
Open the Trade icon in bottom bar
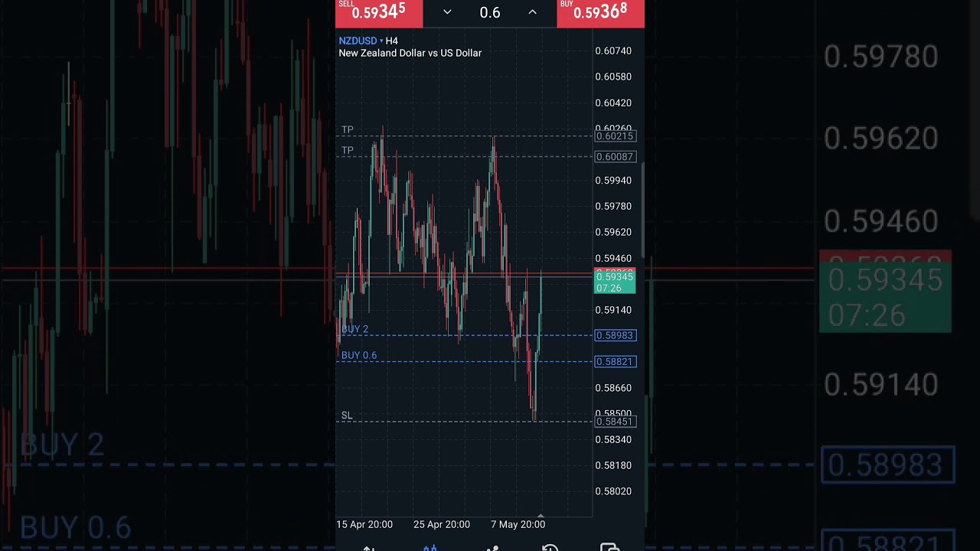[x=491, y=548]
